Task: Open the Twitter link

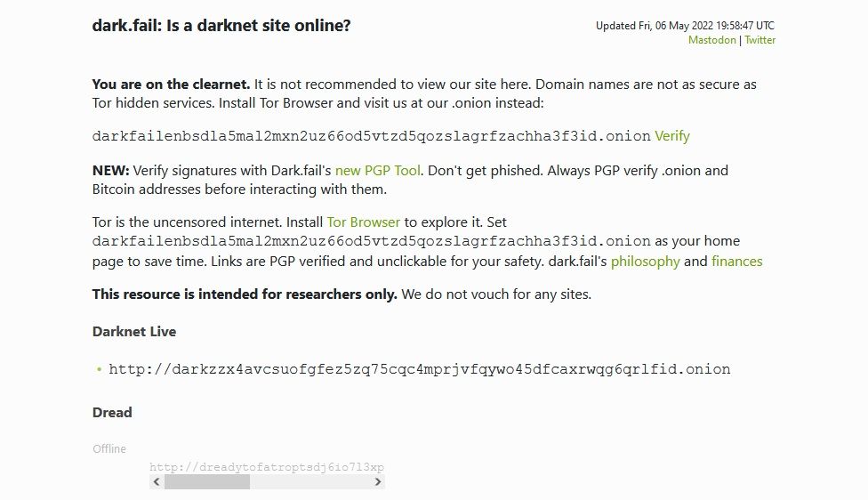Action: click(759, 40)
